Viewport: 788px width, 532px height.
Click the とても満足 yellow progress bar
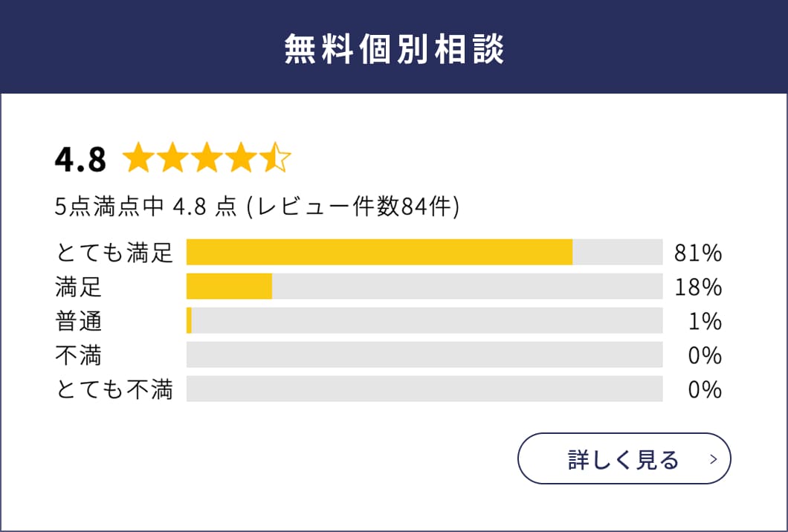click(379, 252)
